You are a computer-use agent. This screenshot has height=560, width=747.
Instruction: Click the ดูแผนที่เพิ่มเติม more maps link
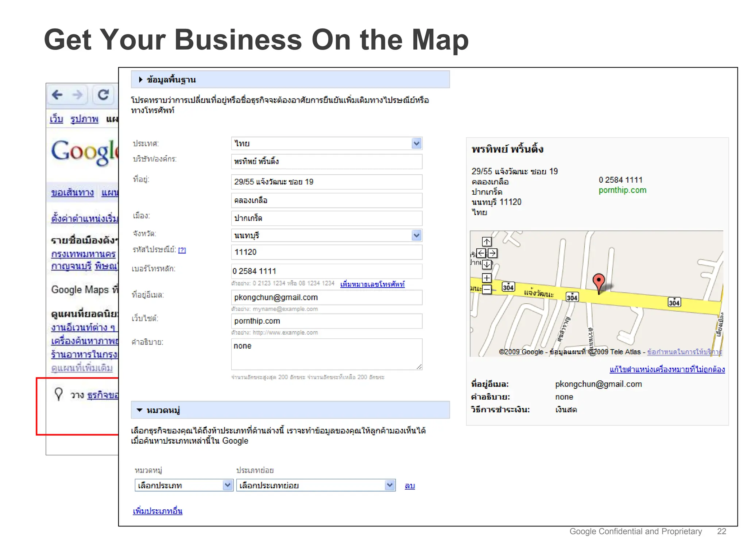pos(82,368)
